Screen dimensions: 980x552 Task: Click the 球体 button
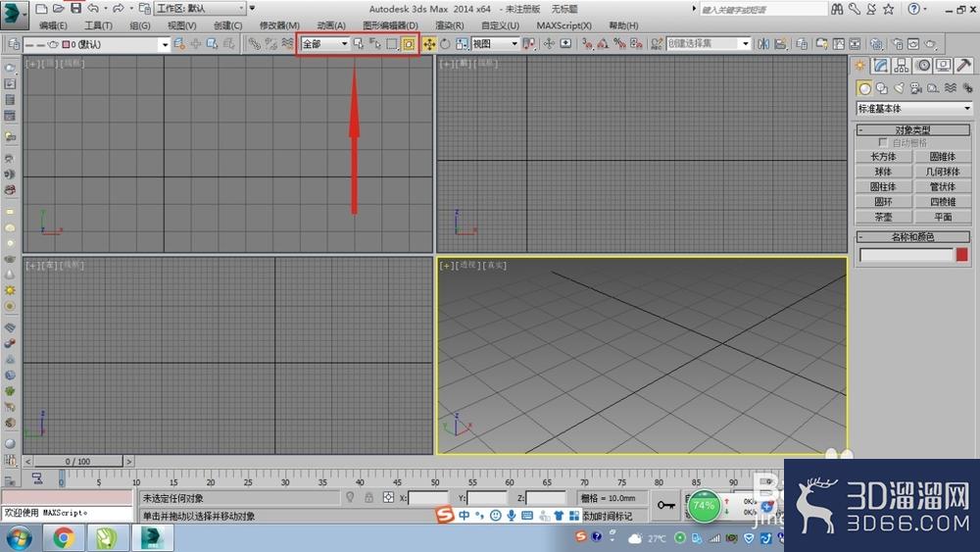883,172
